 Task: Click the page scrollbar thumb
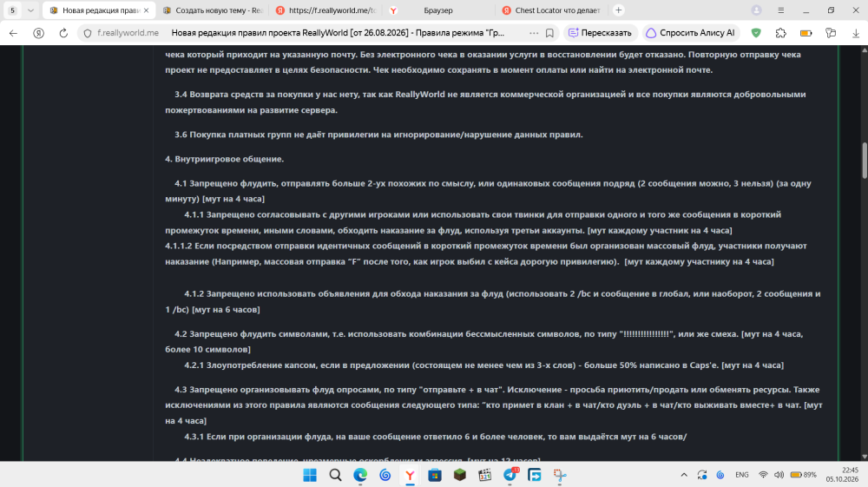click(865, 161)
